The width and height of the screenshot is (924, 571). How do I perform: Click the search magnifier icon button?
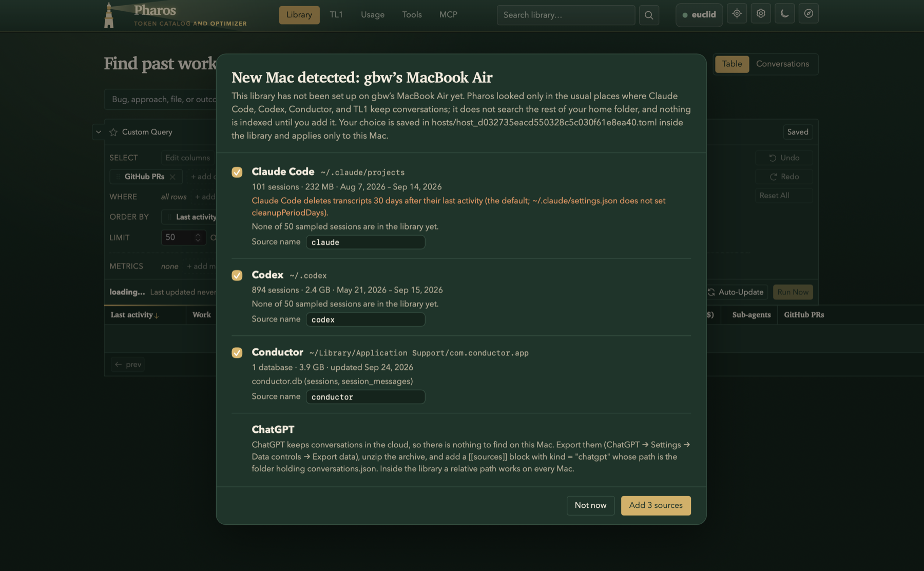(649, 15)
